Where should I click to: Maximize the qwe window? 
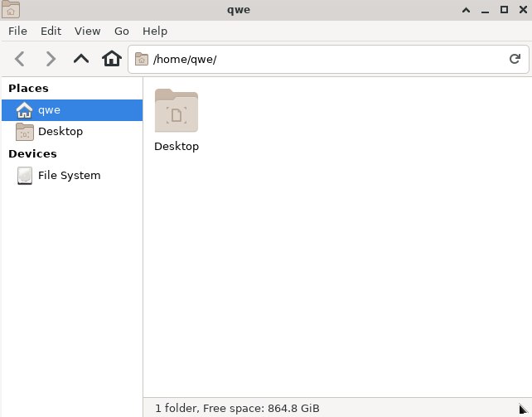point(504,9)
